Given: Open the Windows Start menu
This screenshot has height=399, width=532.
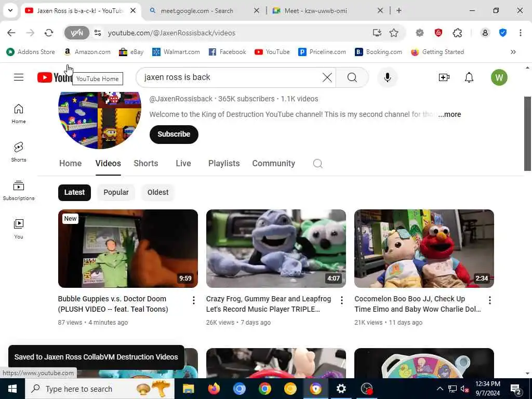Looking at the screenshot, I should pos(12,389).
